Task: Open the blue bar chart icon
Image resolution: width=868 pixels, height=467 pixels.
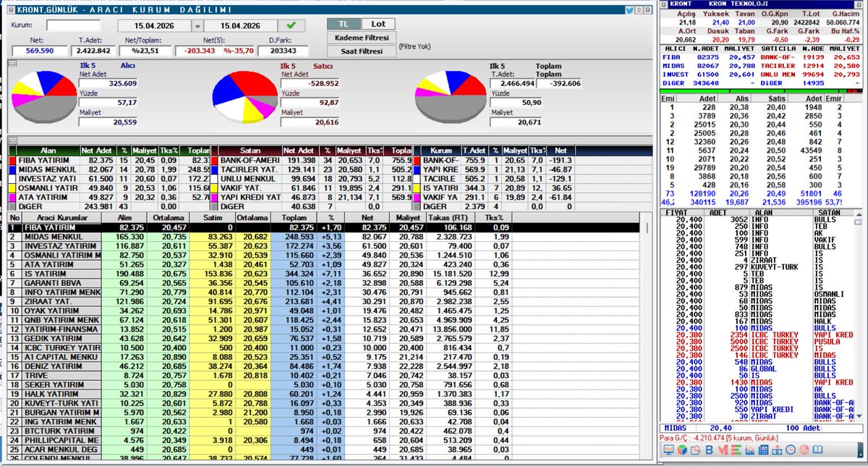Action: click(x=750, y=450)
